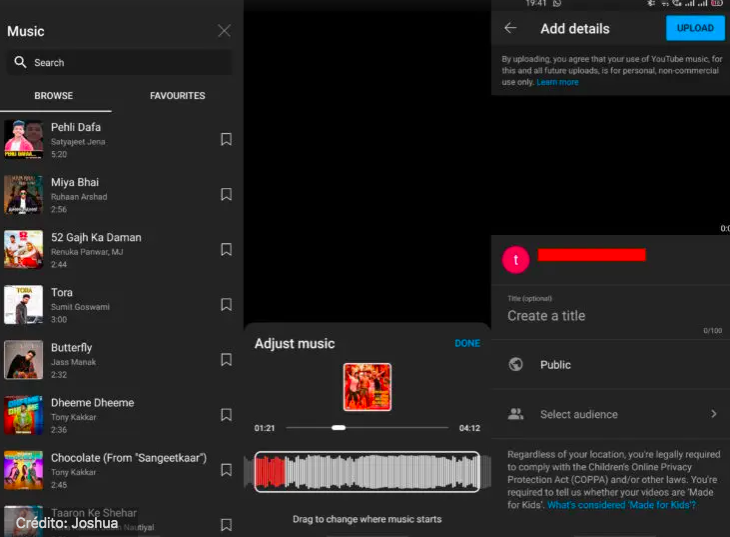
Task: Bookmark the song Miya Bhai
Action: (x=226, y=195)
